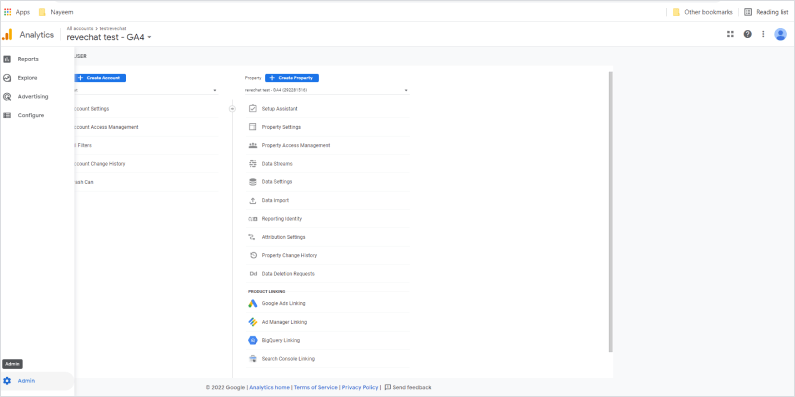This screenshot has width=795, height=397.
Task: Click Send feedback in the footer
Action: tap(408, 387)
